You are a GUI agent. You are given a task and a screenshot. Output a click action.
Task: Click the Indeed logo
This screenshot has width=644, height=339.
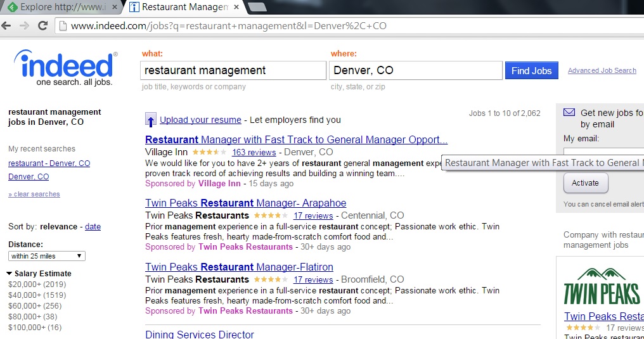[66, 68]
